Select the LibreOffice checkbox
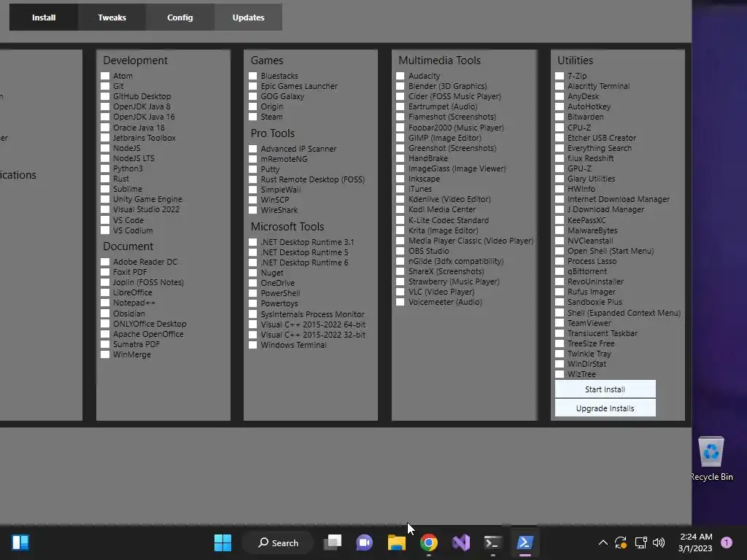Screen dimensions: 747x560 105,292
